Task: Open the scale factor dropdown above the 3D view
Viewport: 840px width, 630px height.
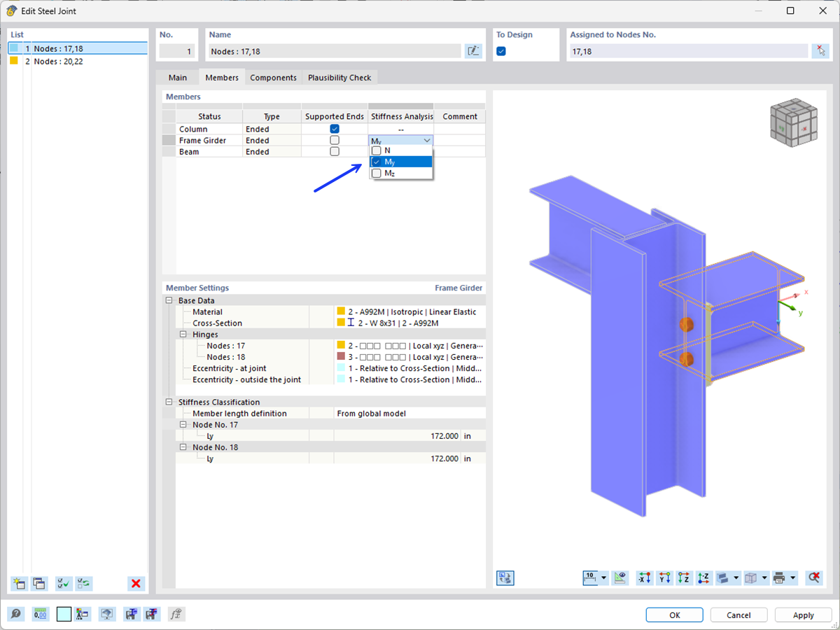Action: (x=603, y=577)
